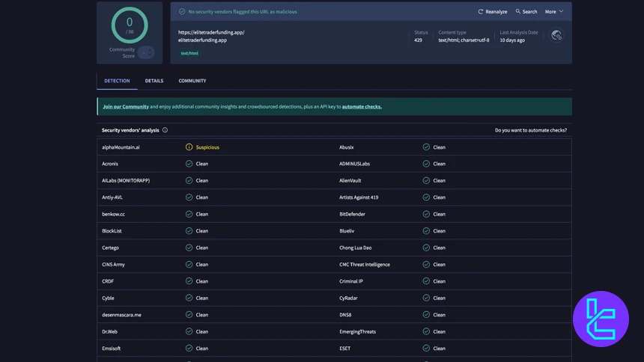Click the clean check icon for Chong Lua Dao

tap(426, 248)
